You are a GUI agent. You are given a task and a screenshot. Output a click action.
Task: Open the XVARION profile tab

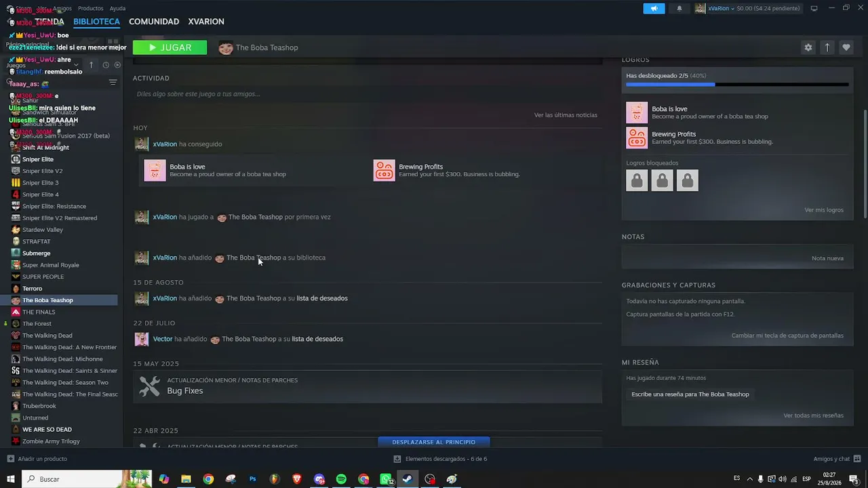coord(206,22)
